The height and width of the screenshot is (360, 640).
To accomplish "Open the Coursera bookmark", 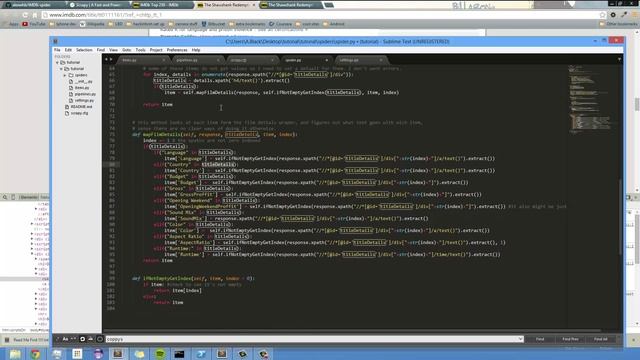I will pos(280,24).
